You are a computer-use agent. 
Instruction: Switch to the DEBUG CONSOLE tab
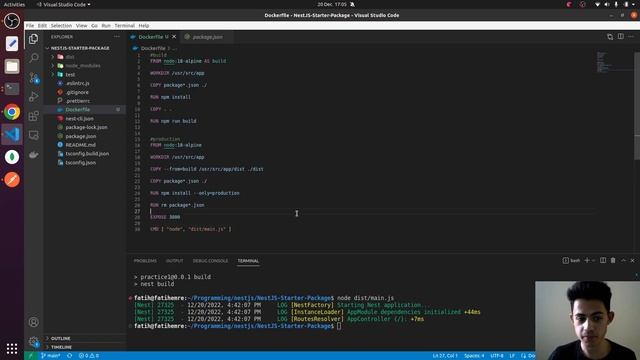(x=210, y=261)
